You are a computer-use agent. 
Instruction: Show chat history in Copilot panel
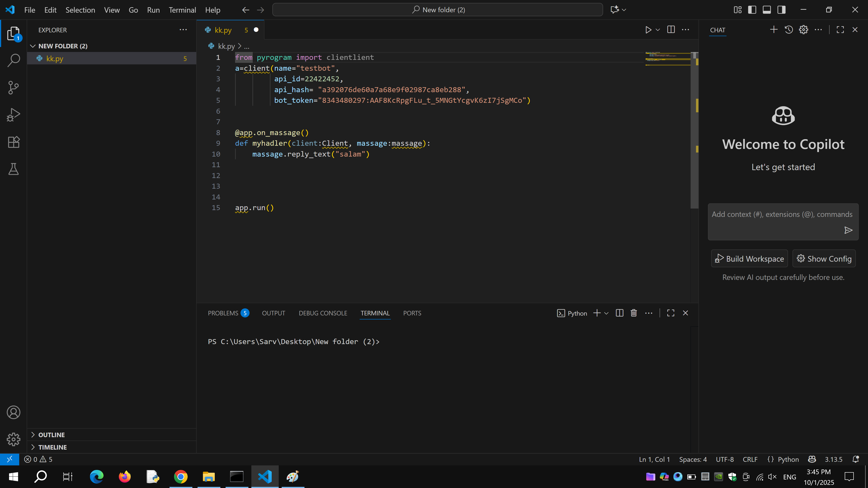click(x=788, y=30)
